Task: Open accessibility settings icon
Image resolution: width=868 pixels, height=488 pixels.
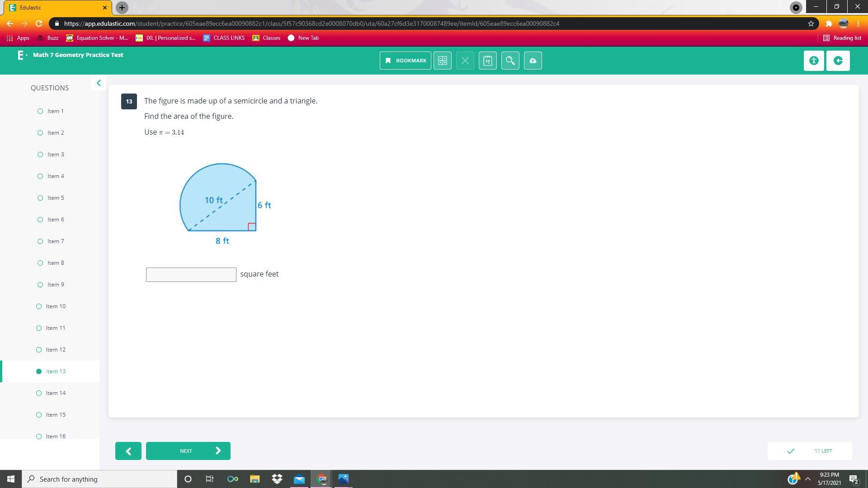Action: click(x=814, y=61)
